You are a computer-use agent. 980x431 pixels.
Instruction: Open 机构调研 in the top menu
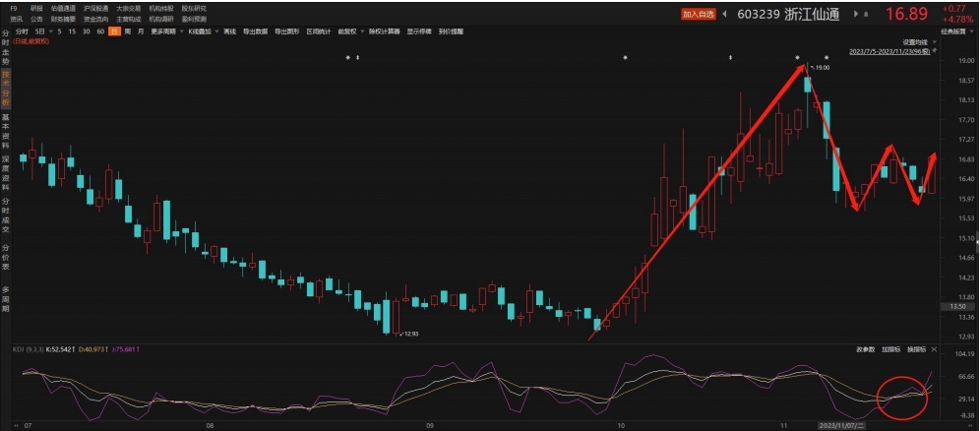tap(161, 20)
